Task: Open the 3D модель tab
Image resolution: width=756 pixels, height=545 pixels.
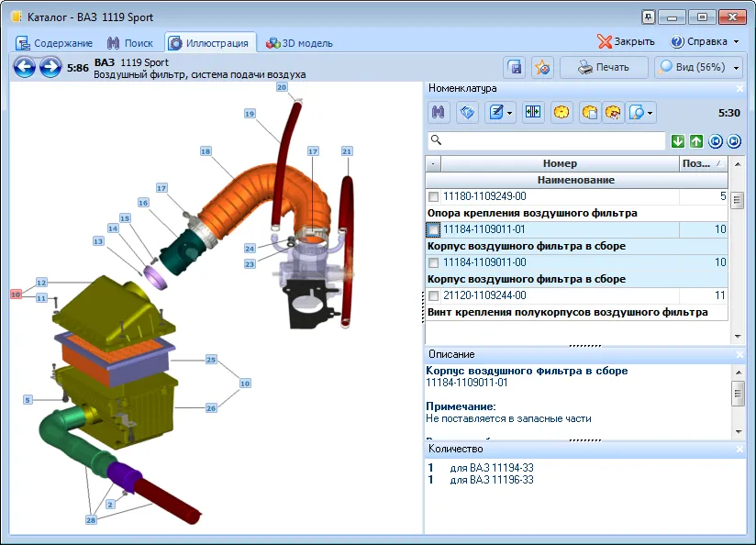Action: tap(299, 43)
